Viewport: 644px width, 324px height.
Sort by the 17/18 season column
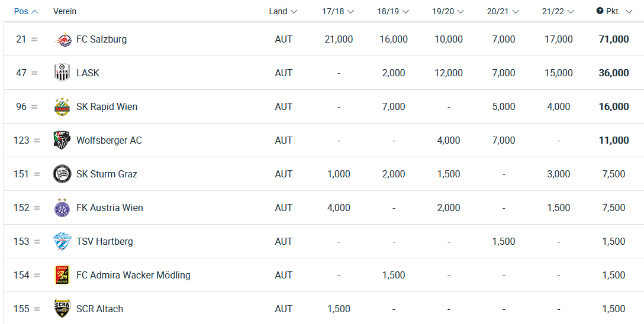pos(337,11)
